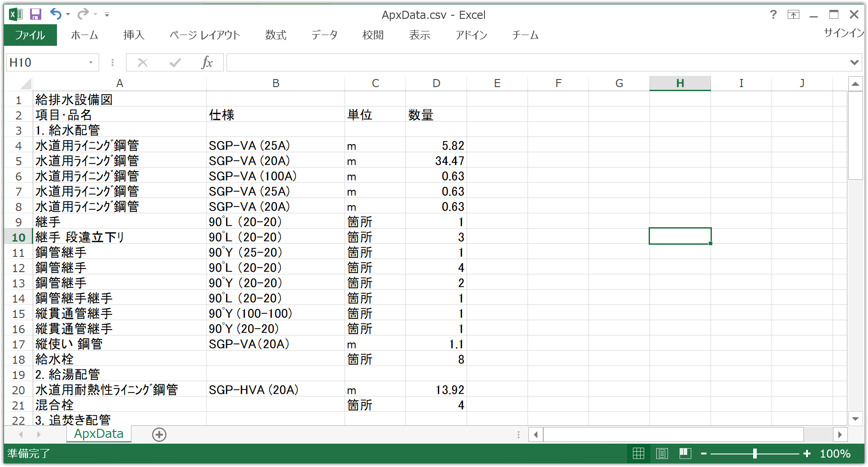Click horizontal scrollbar left arrow
Image resolution: width=868 pixels, height=467 pixels.
pyautogui.click(x=536, y=434)
